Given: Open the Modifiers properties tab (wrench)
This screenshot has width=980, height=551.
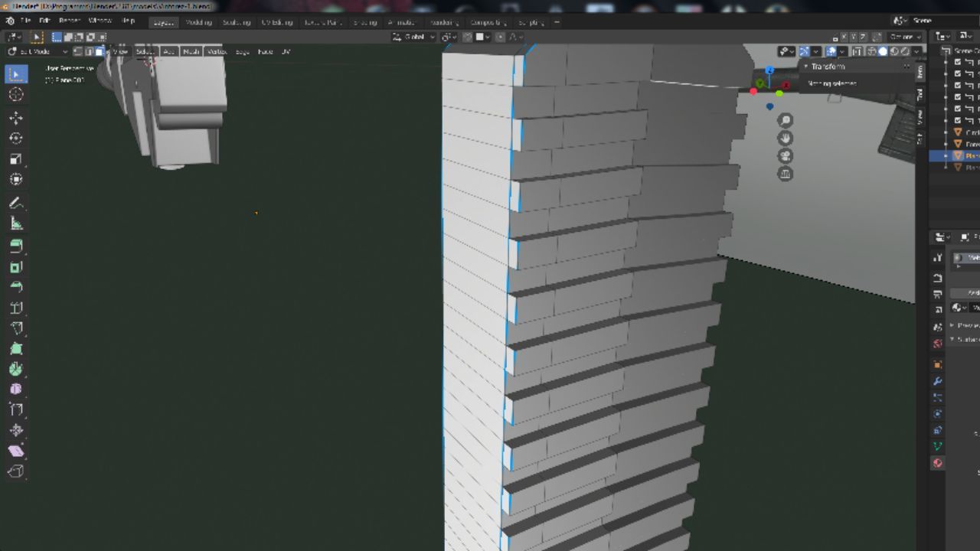Looking at the screenshot, I should point(937,381).
